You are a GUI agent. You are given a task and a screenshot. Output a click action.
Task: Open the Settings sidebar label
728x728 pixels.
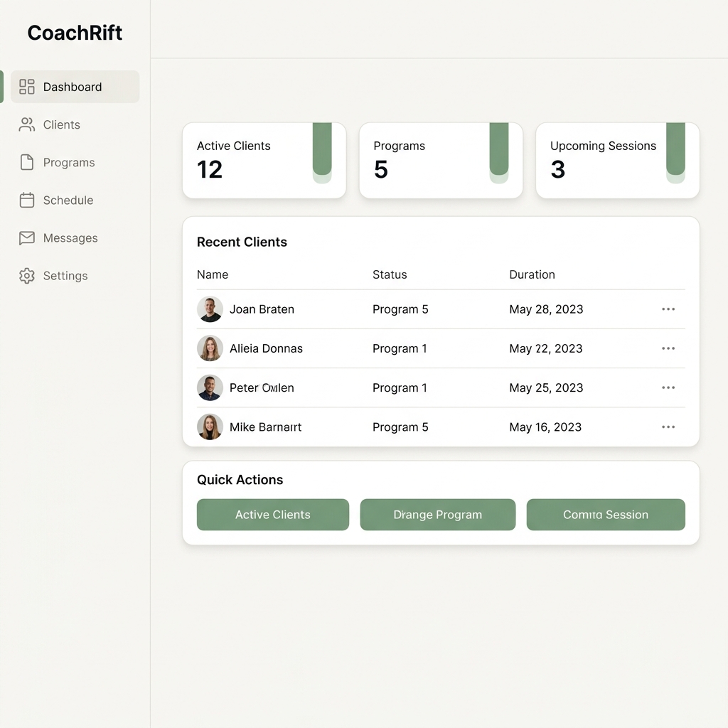click(x=65, y=276)
